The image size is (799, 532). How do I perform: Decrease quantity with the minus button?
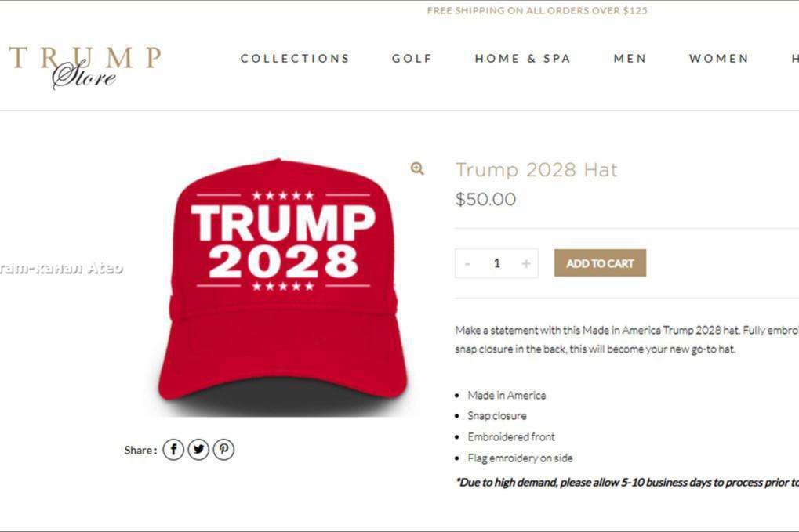(x=468, y=263)
